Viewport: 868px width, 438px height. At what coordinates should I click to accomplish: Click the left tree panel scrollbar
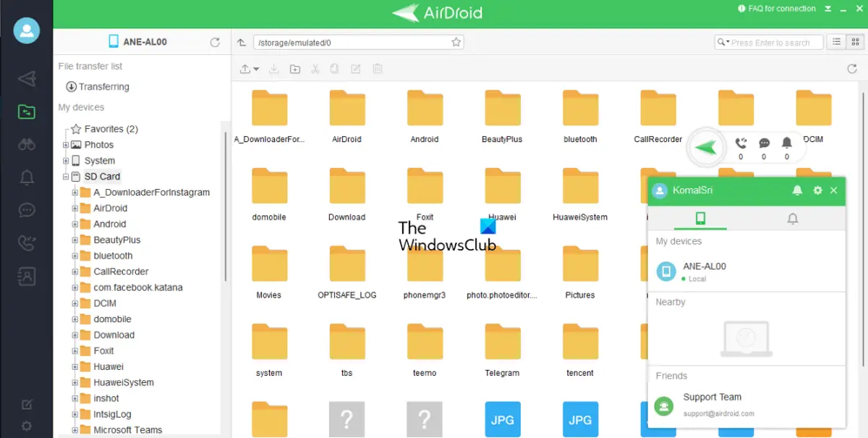[226, 206]
